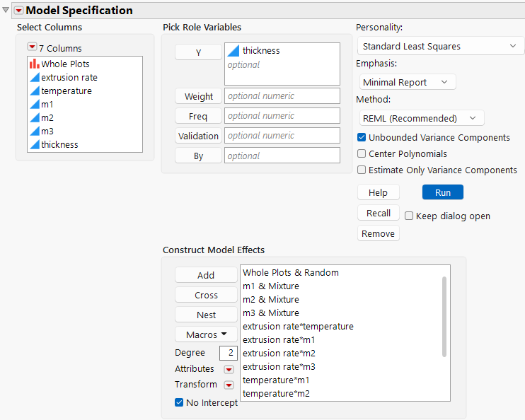Uncheck Unbounded Variance Components

[x=362, y=137]
